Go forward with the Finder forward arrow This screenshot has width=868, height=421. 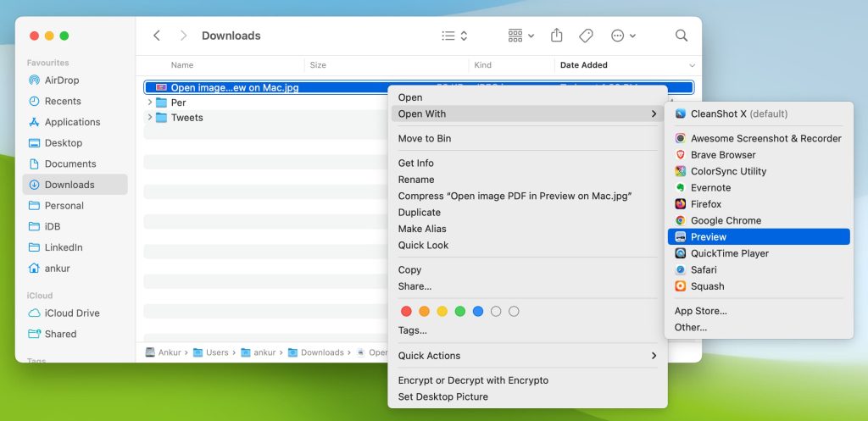tap(183, 36)
